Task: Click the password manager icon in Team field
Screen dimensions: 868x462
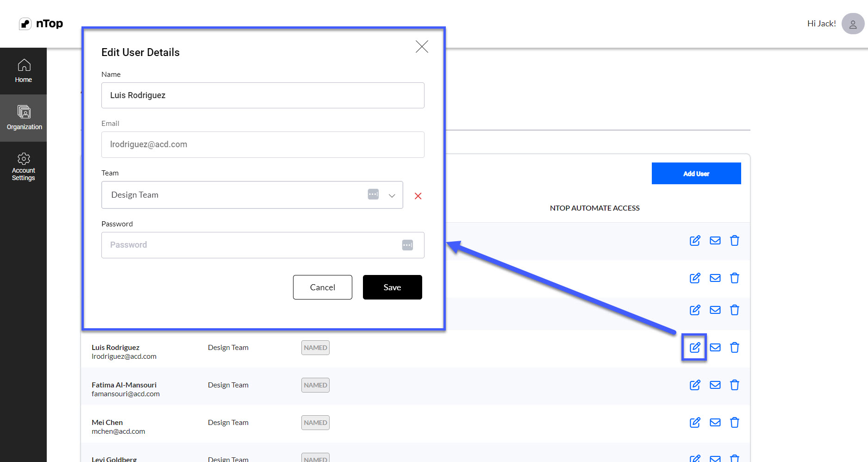Action: pyautogui.click(x=373, y=194)
